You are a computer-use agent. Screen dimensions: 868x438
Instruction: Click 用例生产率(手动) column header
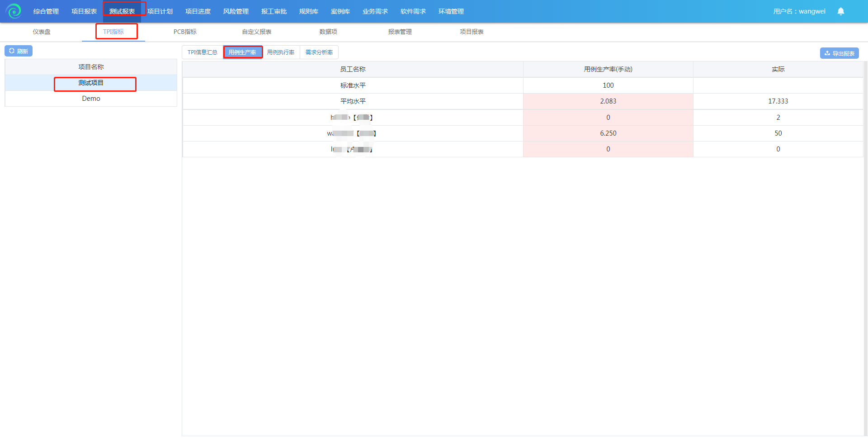pos(608,69)
